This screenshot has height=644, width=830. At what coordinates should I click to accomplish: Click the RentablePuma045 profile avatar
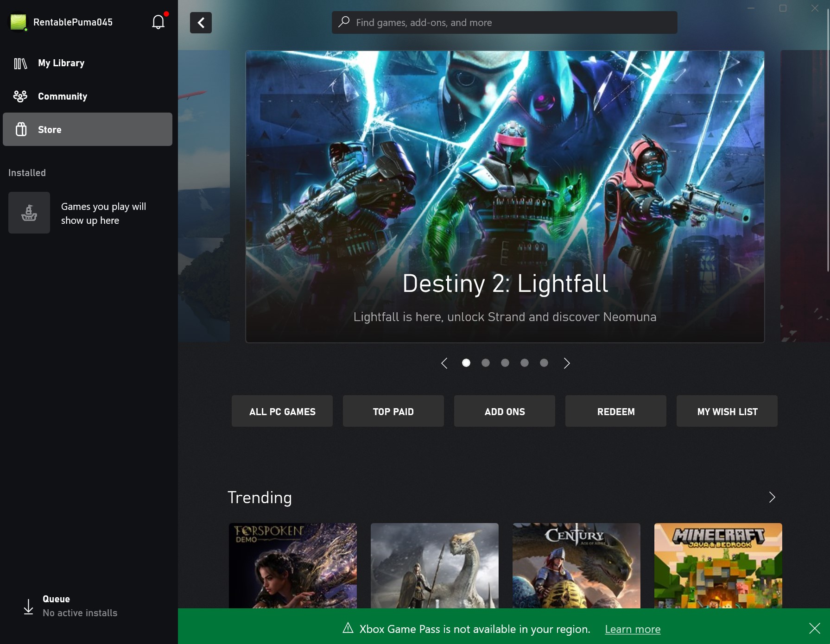click(x=19, y=22)
